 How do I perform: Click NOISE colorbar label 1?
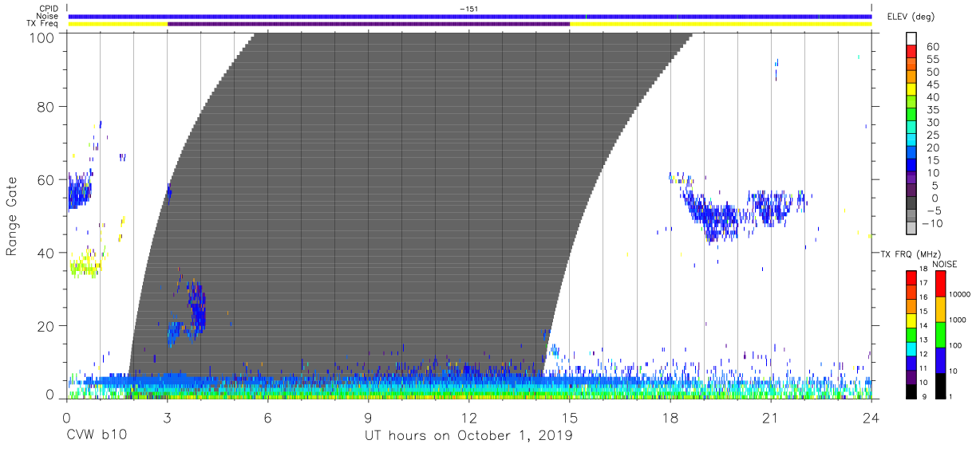(x=951, y=395)
